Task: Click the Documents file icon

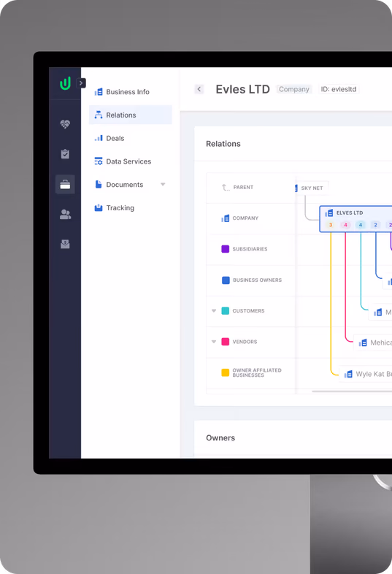Action: [x=99, y=184]
